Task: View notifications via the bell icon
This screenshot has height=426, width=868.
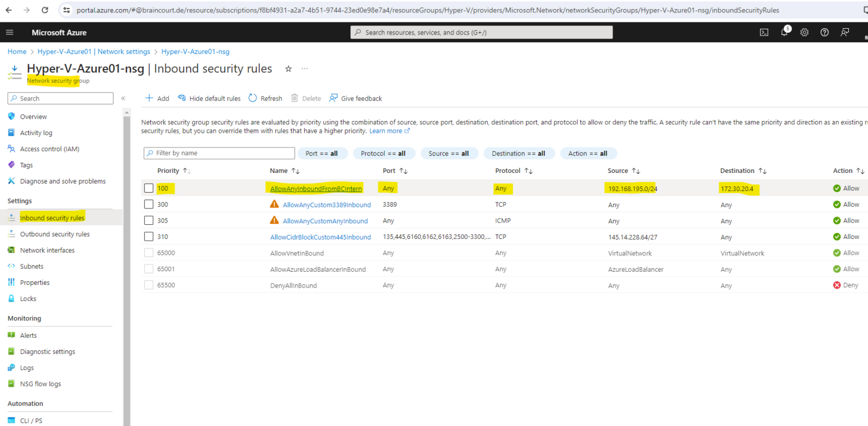Action: coord(784,32)
